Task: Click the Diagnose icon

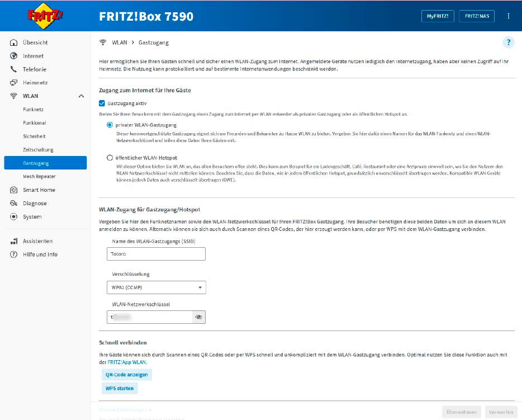Action: [x=13, y=203]
